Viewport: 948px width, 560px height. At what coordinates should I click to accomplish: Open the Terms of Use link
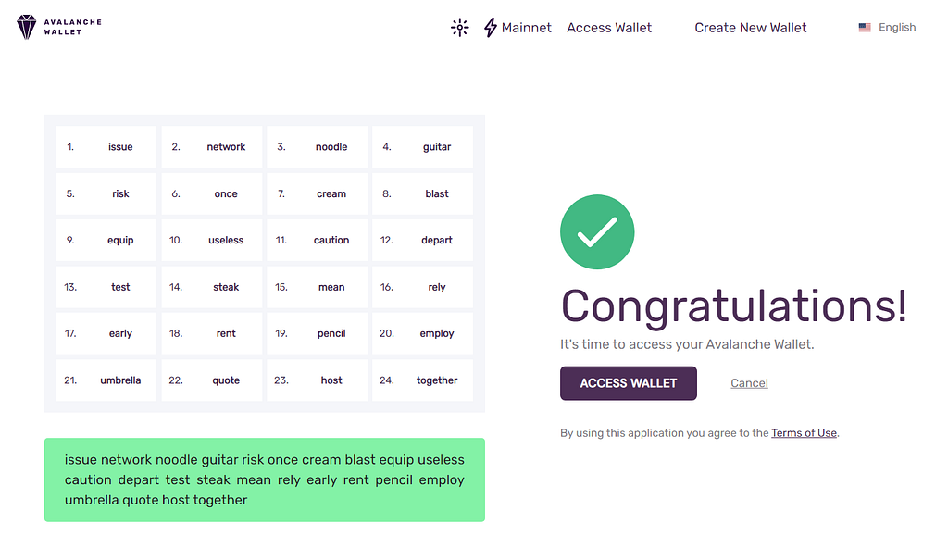(804, 433)
